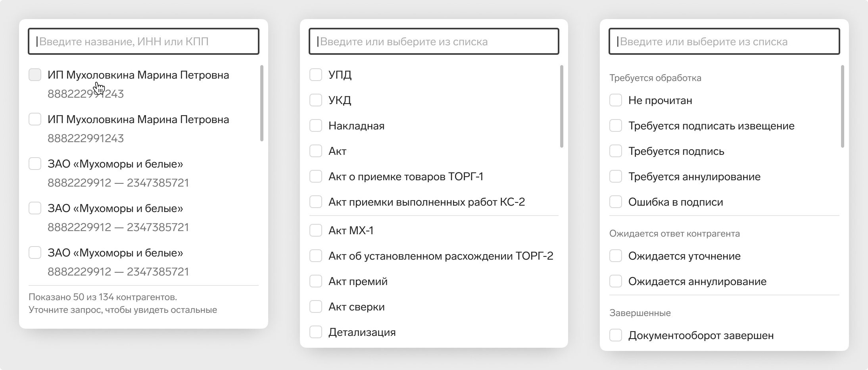Select the Накладная checkbox
Viewport: 868px width, 370px height.
pyautogui.click(x=316, y=125)
